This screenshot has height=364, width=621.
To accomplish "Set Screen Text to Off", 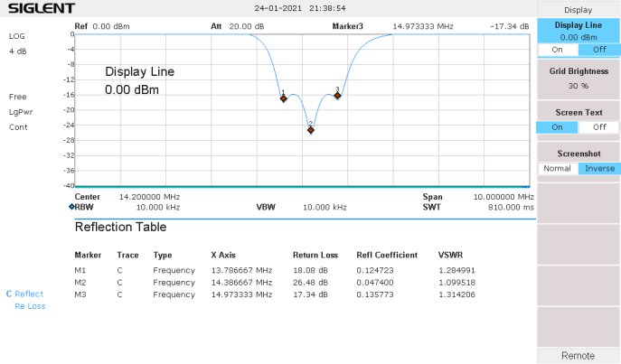I will (598, 127).
